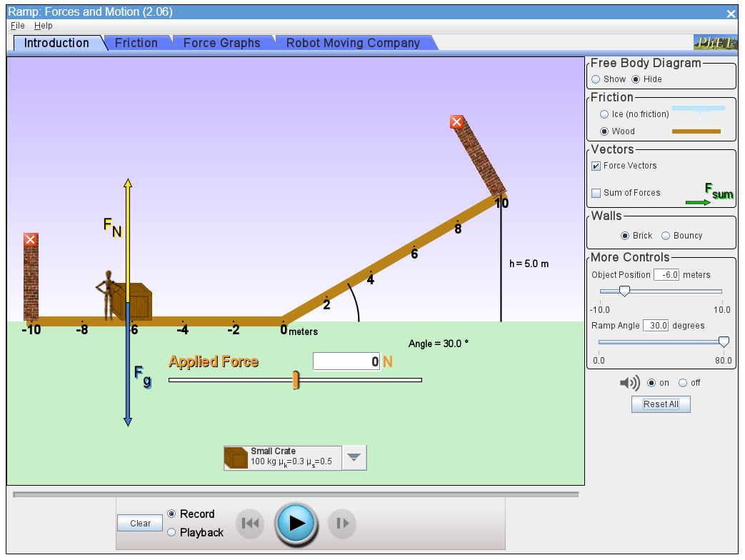Click the 'h = 5.0 m' height label
745x560 pixels.
(529, 264)
